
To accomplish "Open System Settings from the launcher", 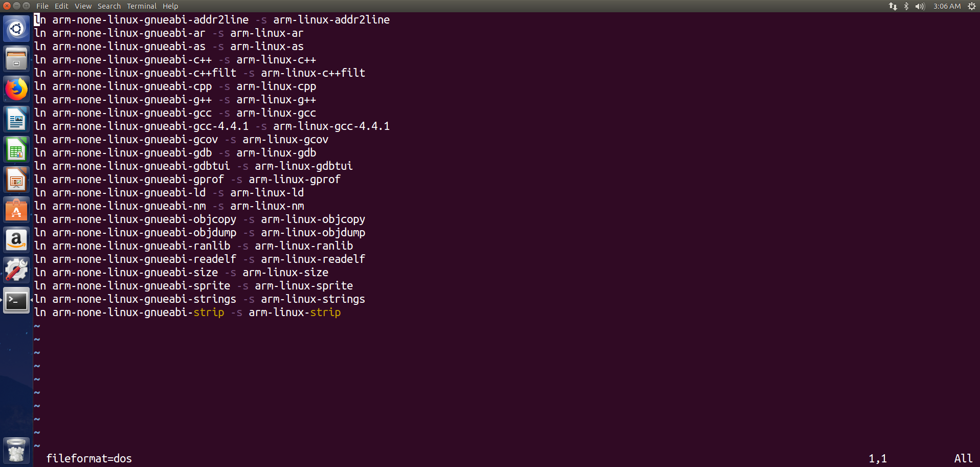I will tap(16, 270).
